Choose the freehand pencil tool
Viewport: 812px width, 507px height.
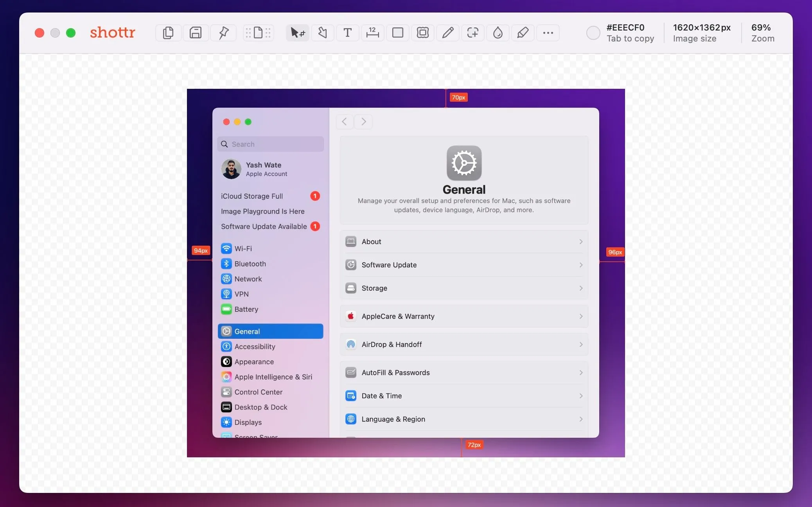click(448, 33)
